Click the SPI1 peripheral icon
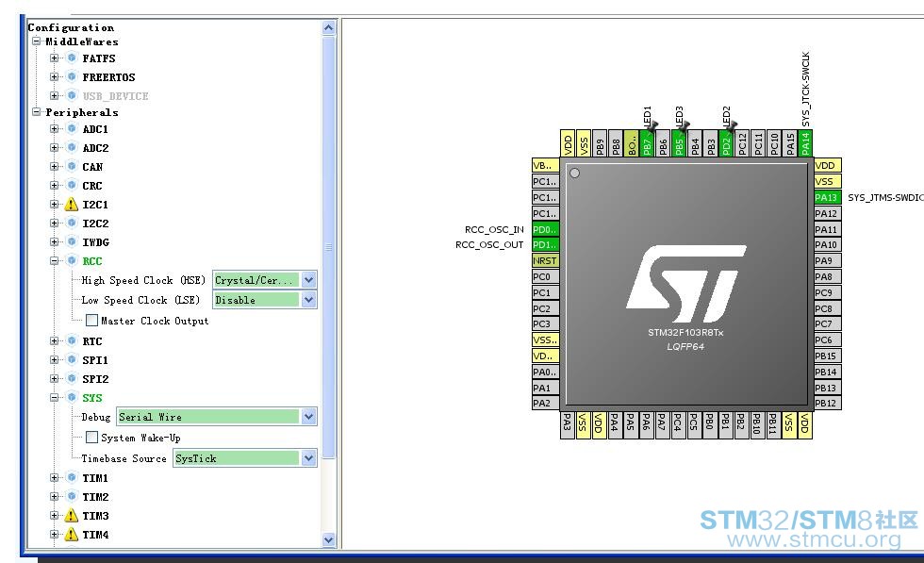The width and height of the screenshot is (924, 563). tap(72, 359)
